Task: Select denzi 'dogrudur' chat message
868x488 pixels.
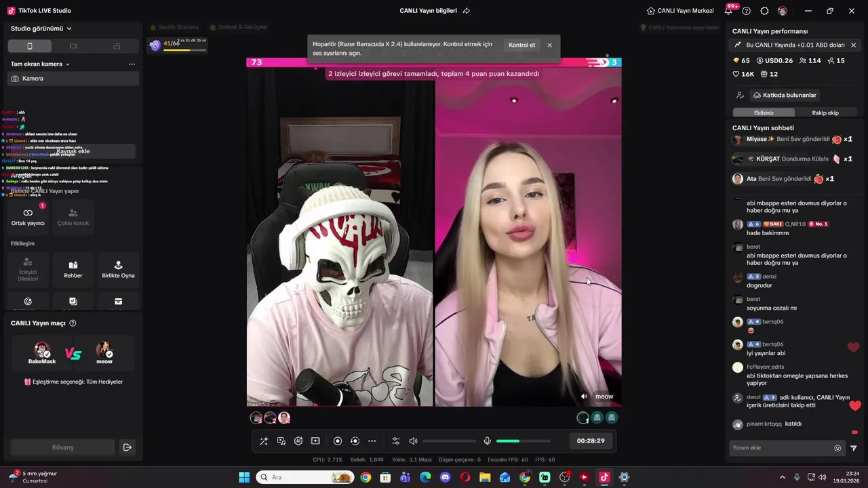Action: pos(759,285)
